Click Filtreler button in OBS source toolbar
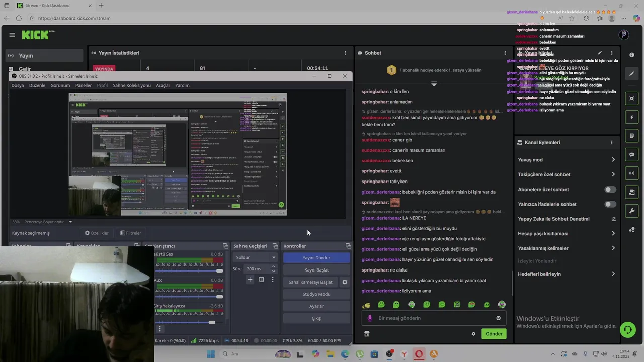The image size is (644, 362). click(130, 233)
